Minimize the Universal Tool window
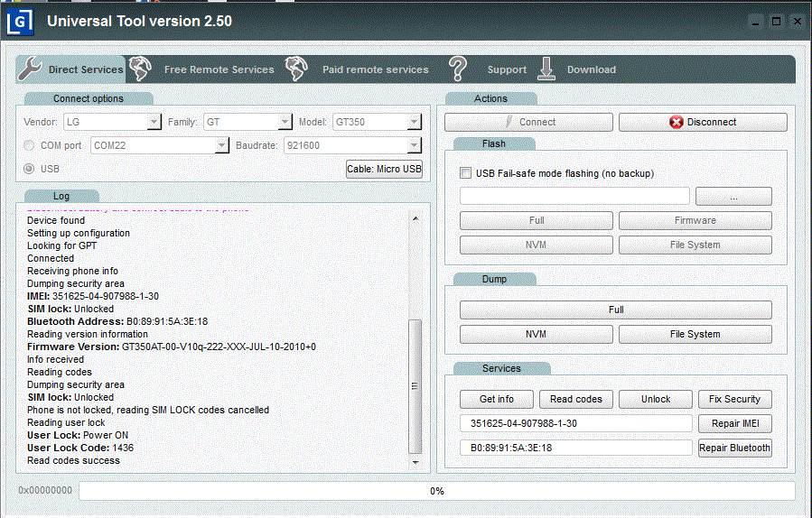The width and height of the screenshot is (812, 518). (x=756, y=22)
